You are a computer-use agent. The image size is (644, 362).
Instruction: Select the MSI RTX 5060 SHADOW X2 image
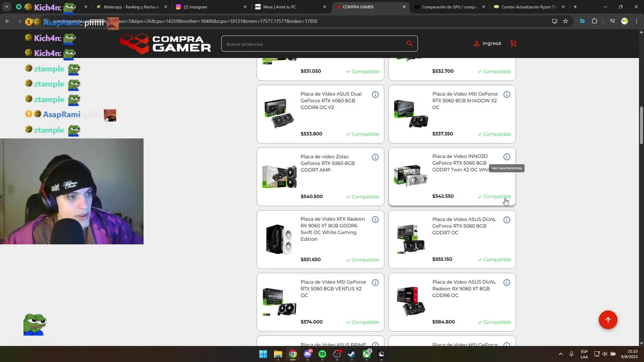click(411, 114)
